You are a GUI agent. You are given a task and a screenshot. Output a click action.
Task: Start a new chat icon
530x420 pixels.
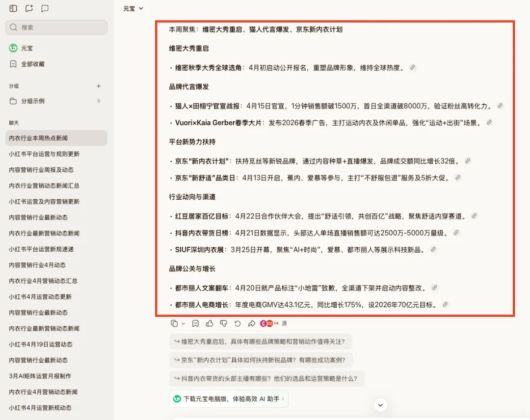tap(29, 8)
